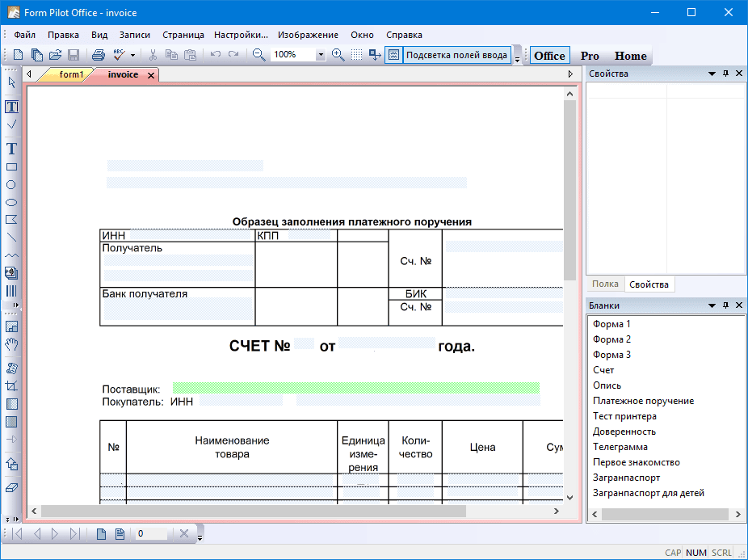The height and width of the screenshot is (560, 748).
Task: Open the Записи menu
Action: tap(135, 35)
